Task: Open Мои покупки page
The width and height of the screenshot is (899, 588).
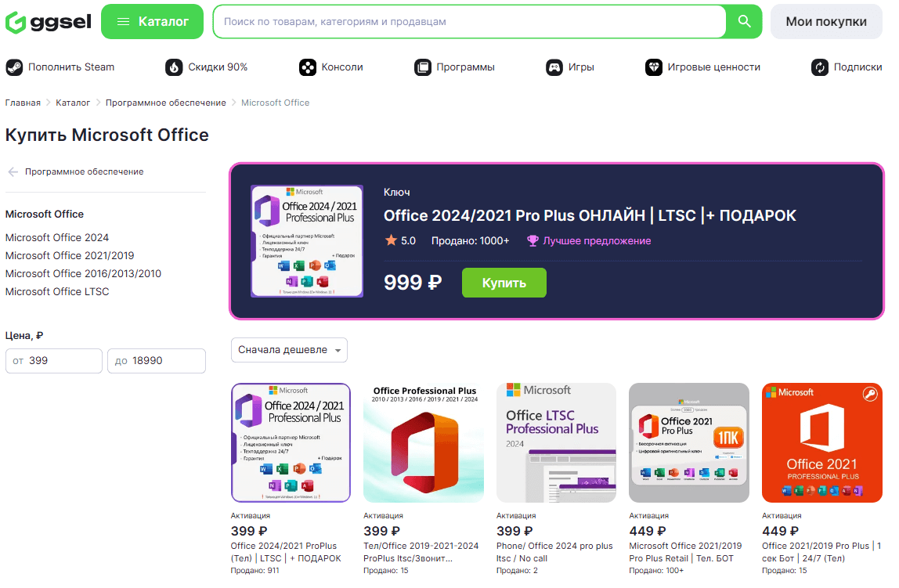Action: point(826,22)
